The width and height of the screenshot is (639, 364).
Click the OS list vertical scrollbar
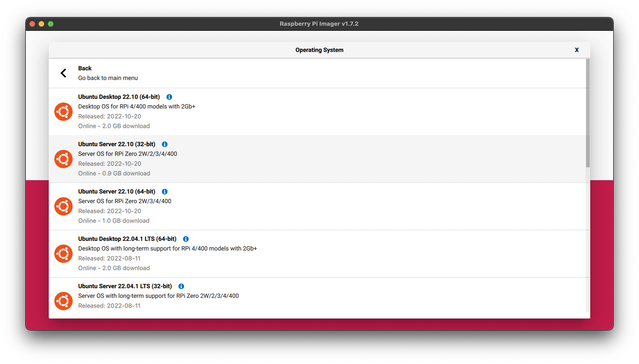click(x=588, y=113)
